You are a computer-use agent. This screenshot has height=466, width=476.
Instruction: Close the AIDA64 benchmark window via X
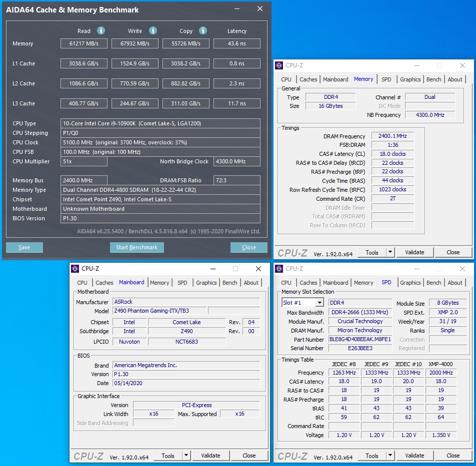tap(260, 9)
